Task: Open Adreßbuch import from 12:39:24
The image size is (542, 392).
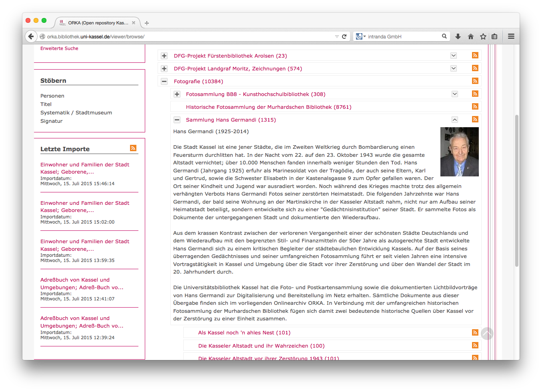Action: tap(82, 322)
